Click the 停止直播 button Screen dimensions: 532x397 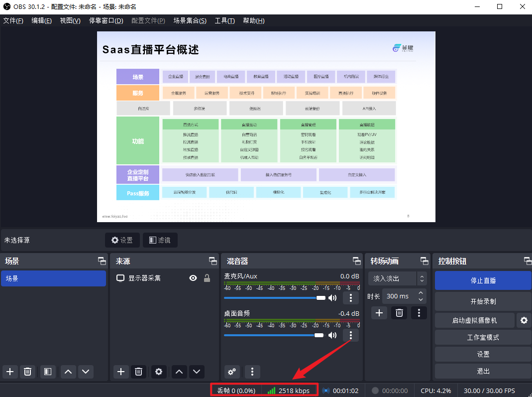click(x=483, y=280)
